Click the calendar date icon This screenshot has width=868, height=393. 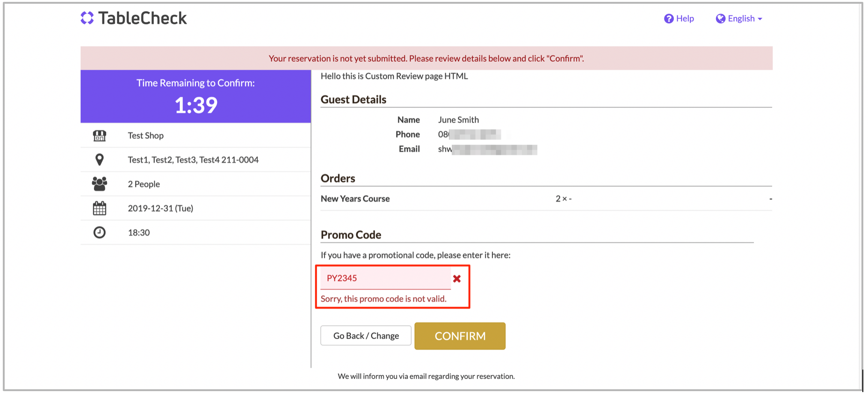click(x=100, y=208)
